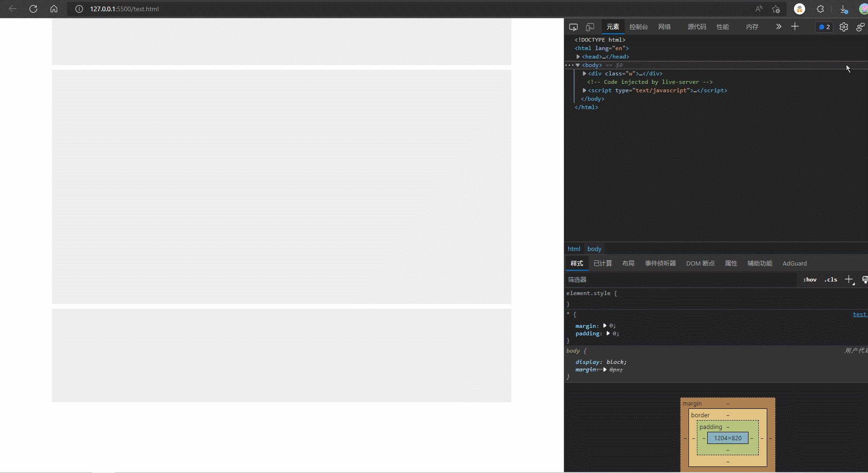Open DevTools settings gear
This screenshot has width=868, height=473.
(x=844, y=27)
